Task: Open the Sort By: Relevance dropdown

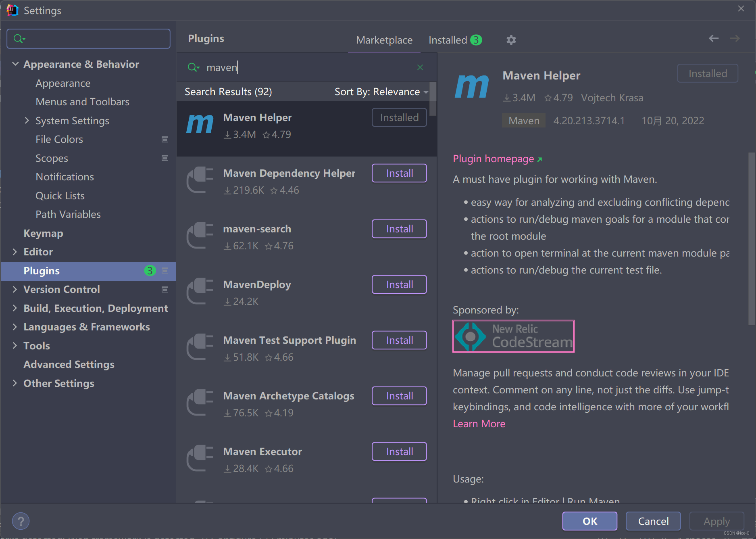Action: pyautogui.click(x=381, y=92)
